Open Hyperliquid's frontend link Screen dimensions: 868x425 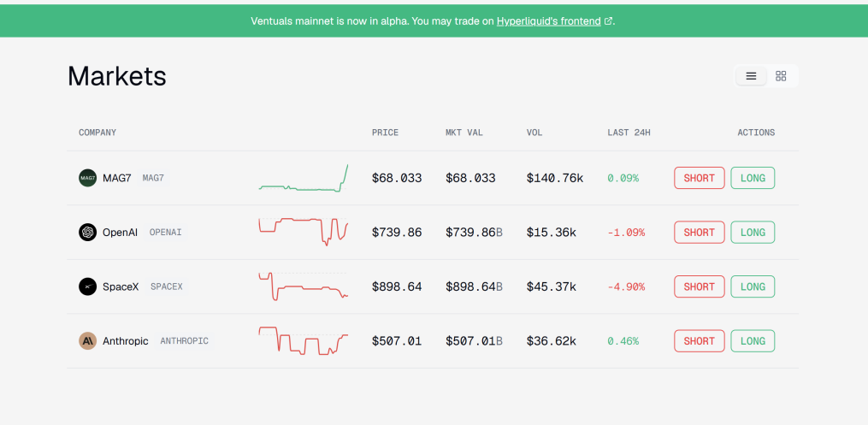tap(548, 21)
